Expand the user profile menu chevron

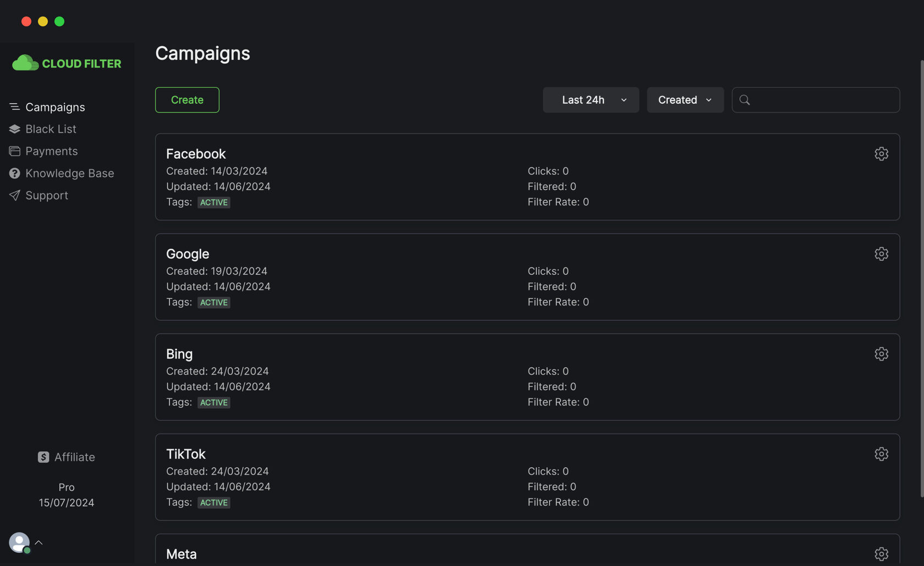click(x=38, y=542)
